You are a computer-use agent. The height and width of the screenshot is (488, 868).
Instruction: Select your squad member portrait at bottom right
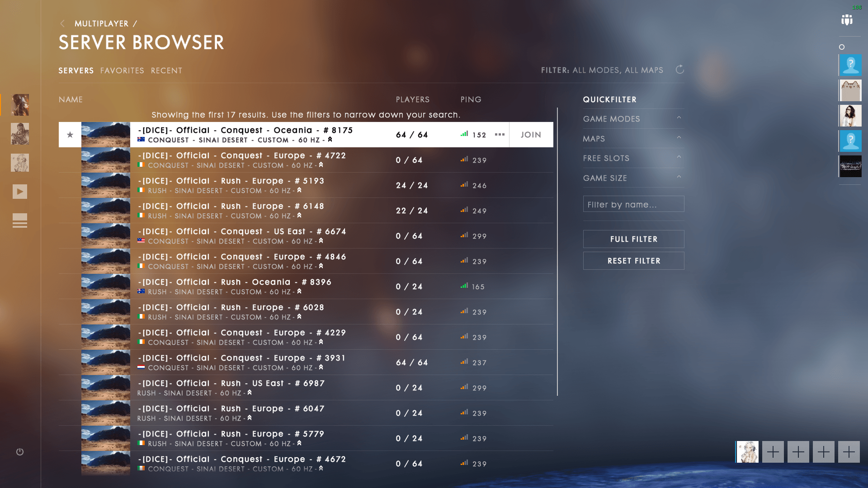pyautogui.click(x=748, y=452)
